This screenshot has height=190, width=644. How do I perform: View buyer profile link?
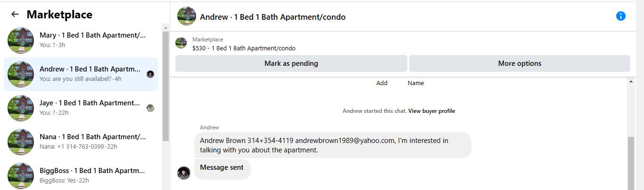431,111
